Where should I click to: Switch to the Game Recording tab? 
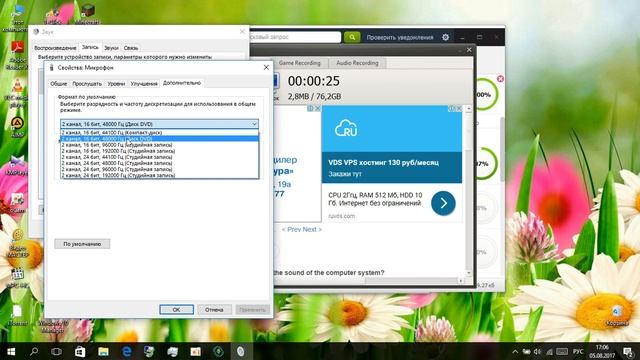click(x=300, y=63)
